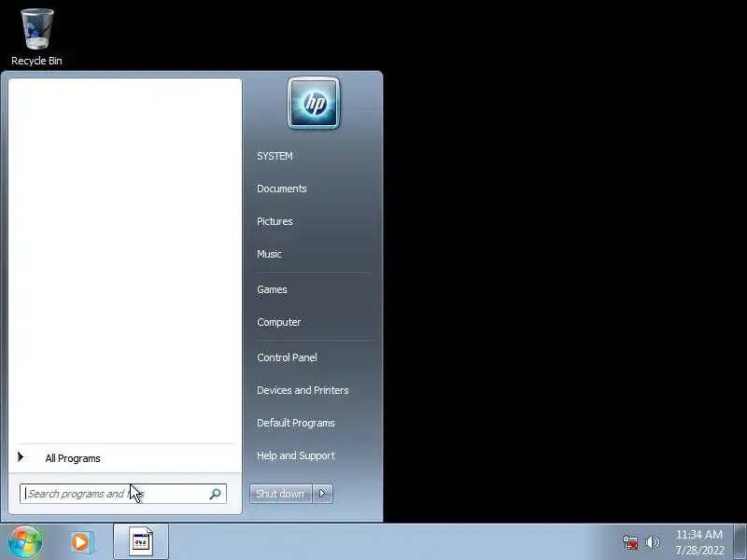The height and width of the screenshot is (560, 747).
Task: Click the Shut down button
Action: [x=280, y=494]
